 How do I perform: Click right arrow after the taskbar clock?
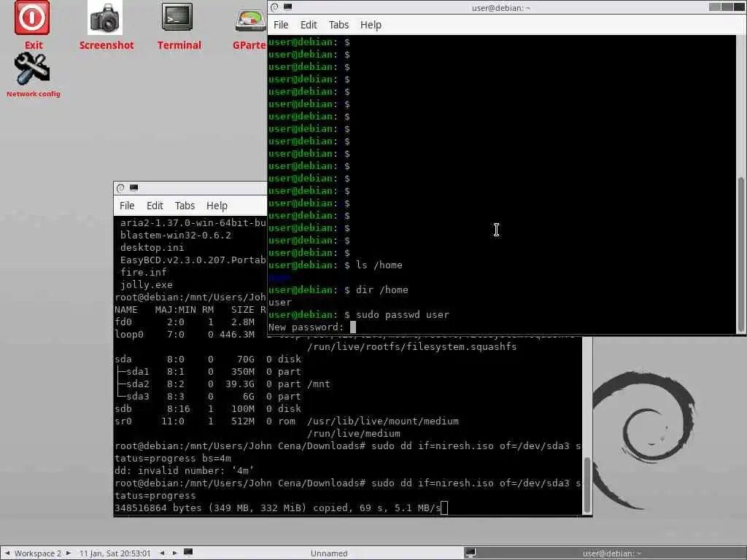pyautogui.click(x=175, y=553)
